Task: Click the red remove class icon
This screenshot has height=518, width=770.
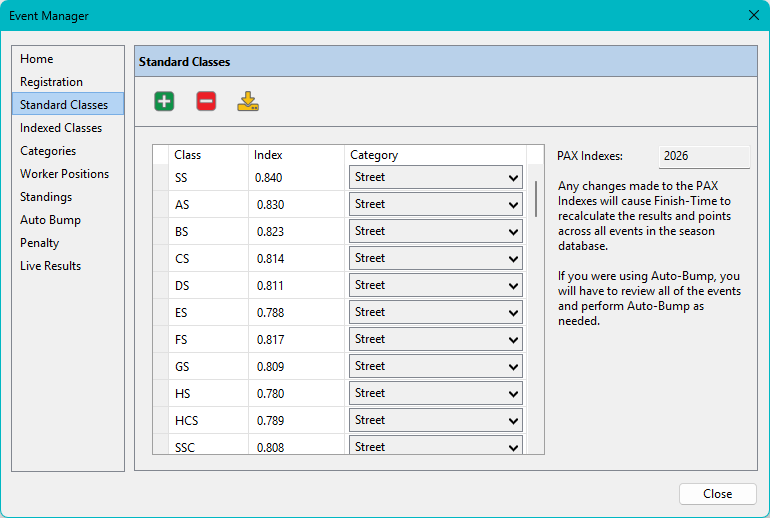Action: coord(206,102)
